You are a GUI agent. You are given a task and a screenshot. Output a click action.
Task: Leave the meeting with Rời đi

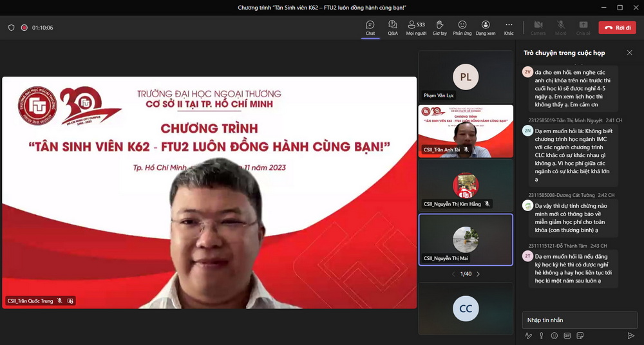[x=618, y=28]
